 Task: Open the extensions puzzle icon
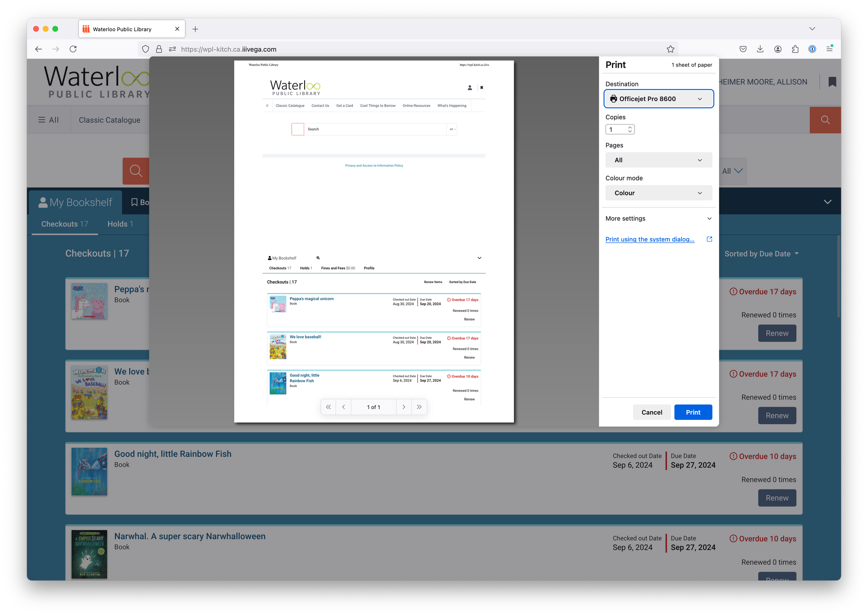[795, 49]
